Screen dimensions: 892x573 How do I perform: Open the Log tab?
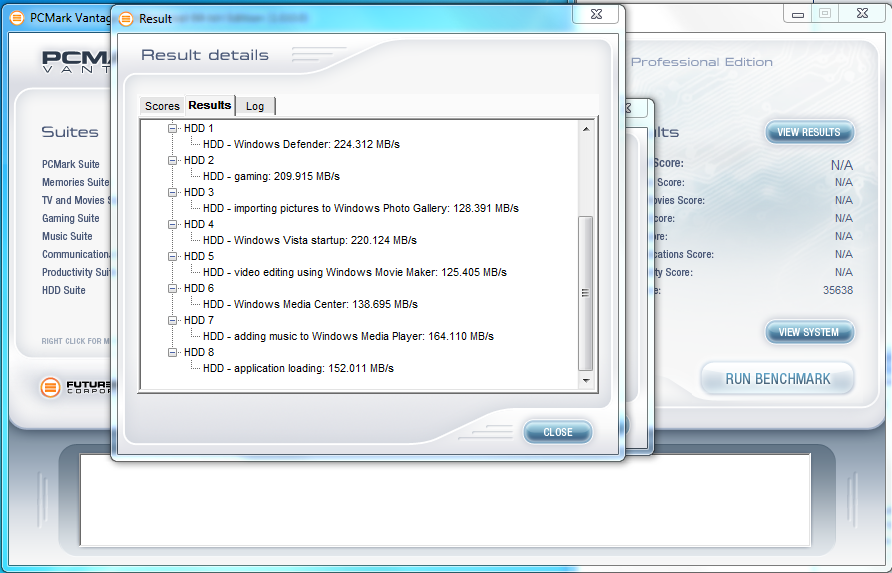[255, 106]
